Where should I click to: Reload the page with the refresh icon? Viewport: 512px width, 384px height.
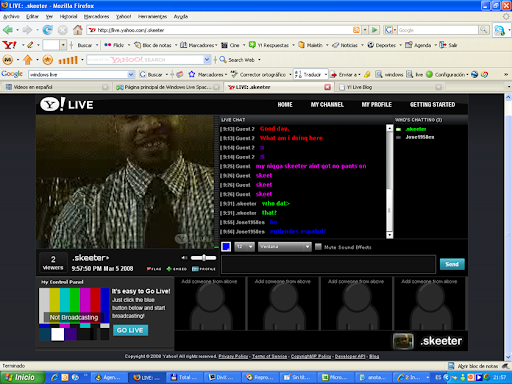point(48,30)
